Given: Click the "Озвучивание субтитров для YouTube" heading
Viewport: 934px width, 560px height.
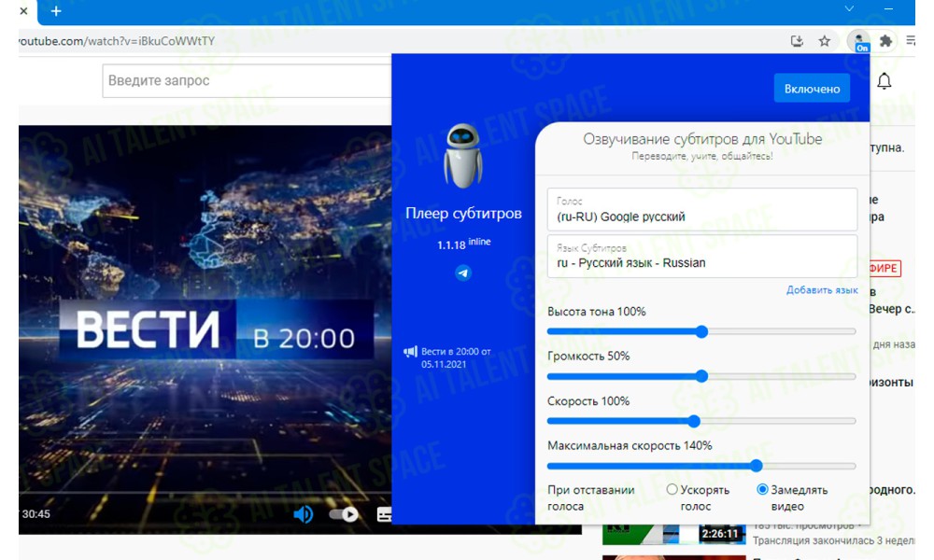Looking at the screenshot, I should (702, 139).
